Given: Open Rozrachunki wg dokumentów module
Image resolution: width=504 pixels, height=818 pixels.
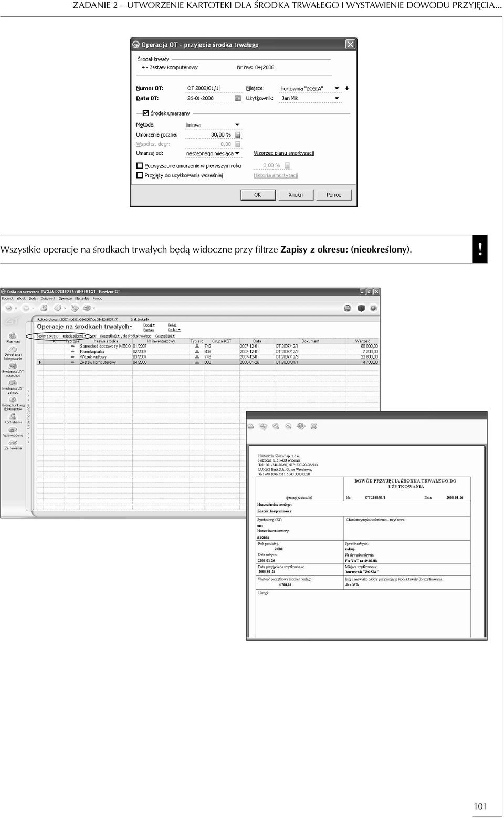Looking at the screenshot, I should (x=13, y=403).
